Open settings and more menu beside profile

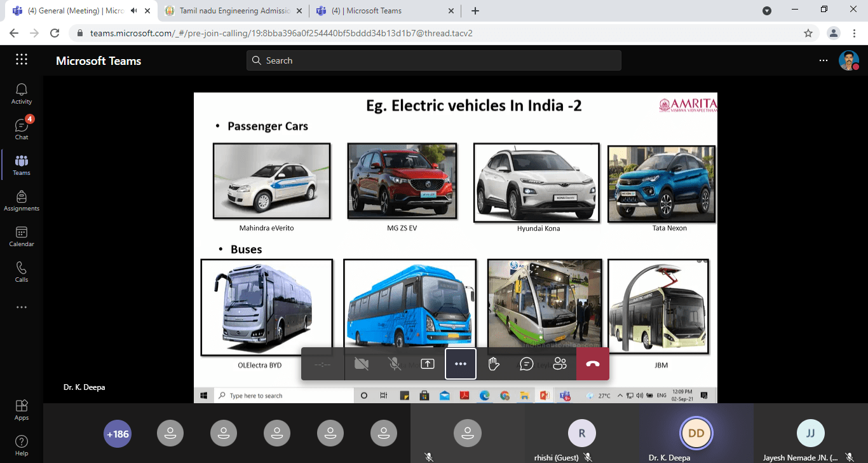tap(824, 60)
